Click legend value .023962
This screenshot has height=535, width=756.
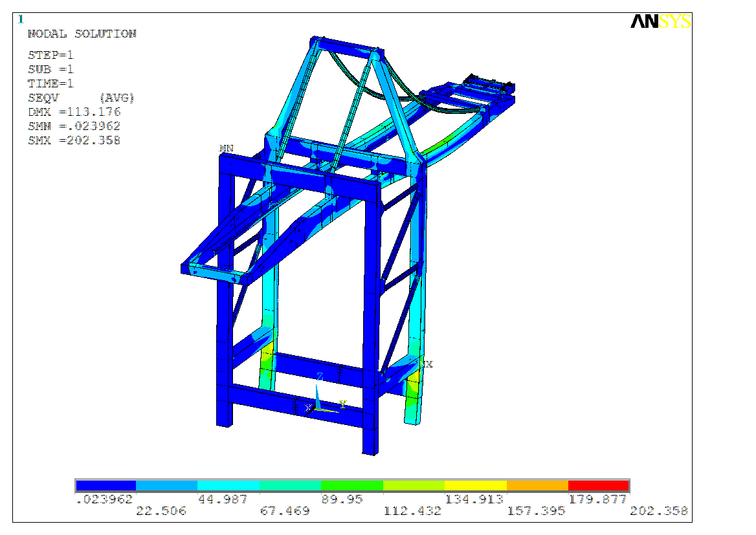click(104, 499)
